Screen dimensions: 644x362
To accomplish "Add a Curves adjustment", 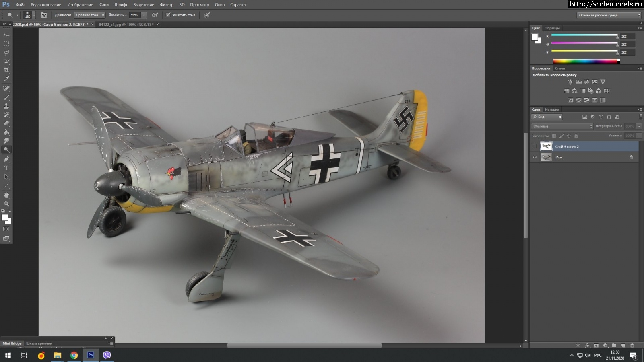I will 586,82.
